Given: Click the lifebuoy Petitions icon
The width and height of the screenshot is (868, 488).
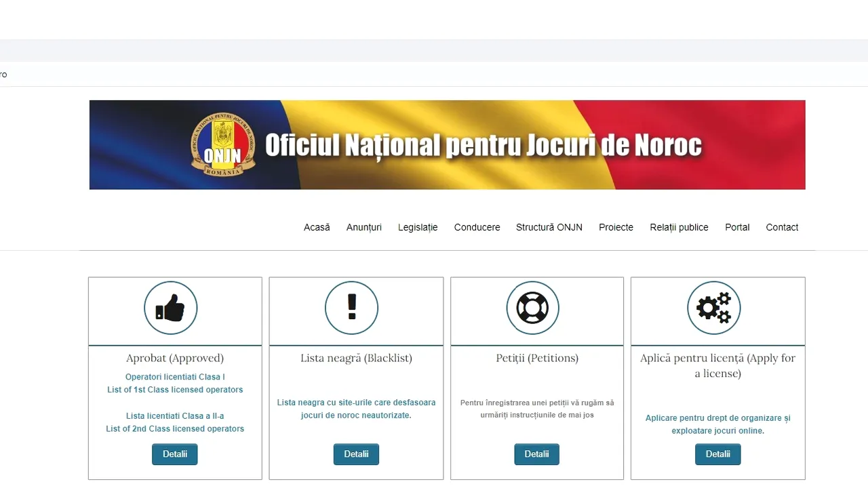Looking at the screenshot, I should tap(532, 308).
